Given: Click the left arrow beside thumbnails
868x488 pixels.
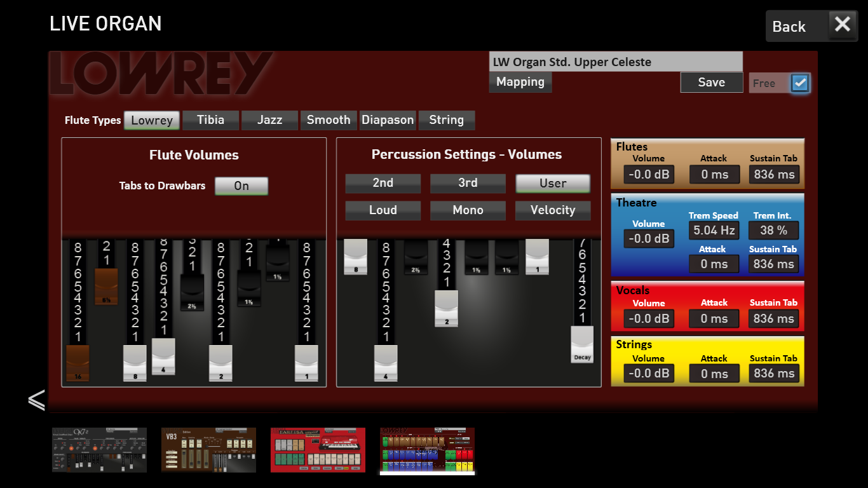Looking at the screenshot, I should coord(36,400).
